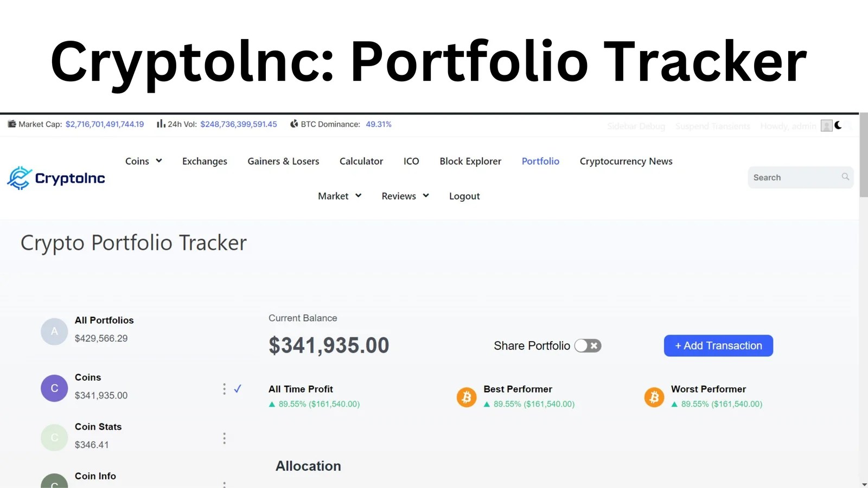Select the CryptoInc logo
Viewport: 868px width, 488px height.
click(x=56, y=178)
